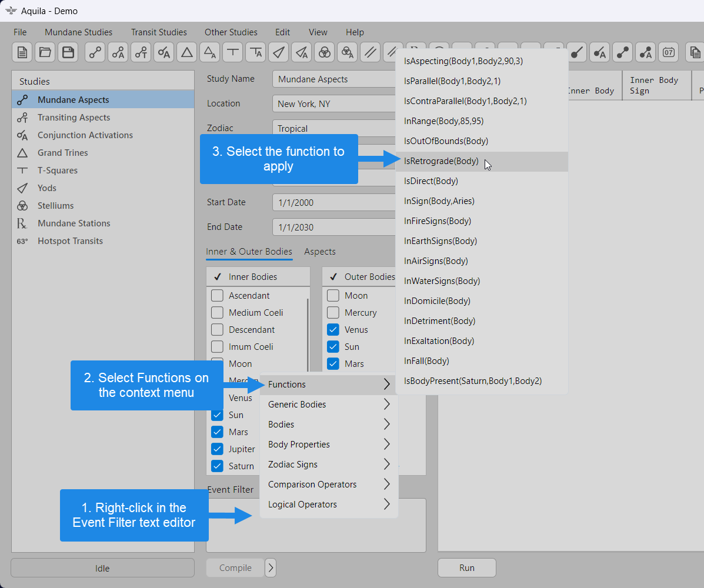Image resolution: width=704 pixels, height=588 pixels.
Task: Click the New file toolbar icon
Action: point(22,52)
